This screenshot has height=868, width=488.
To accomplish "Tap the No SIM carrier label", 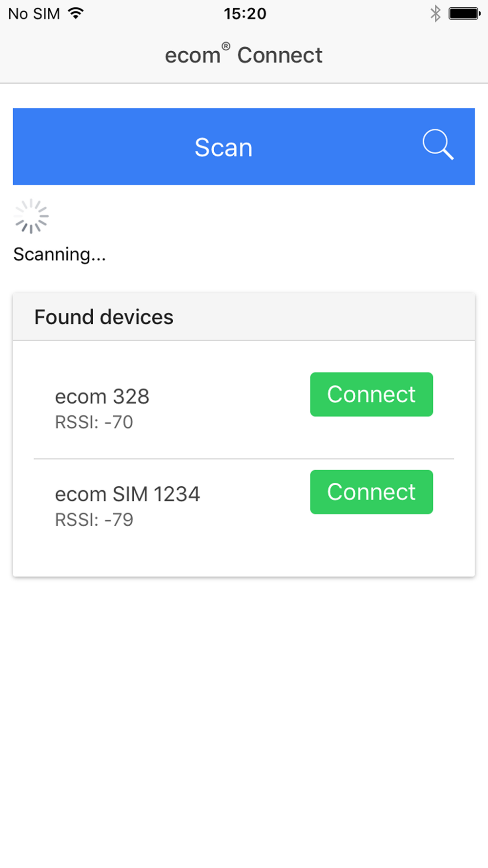I will 34,14.
